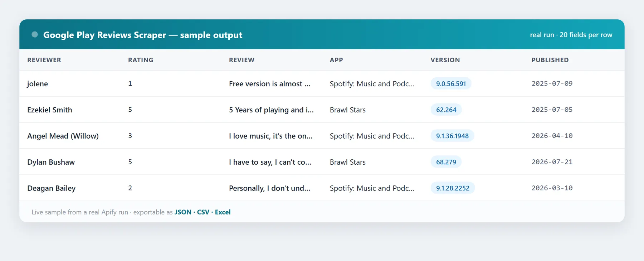Click rating 1 in jolene's row
The image size is (644, 261).
click(x=130, y=83)
